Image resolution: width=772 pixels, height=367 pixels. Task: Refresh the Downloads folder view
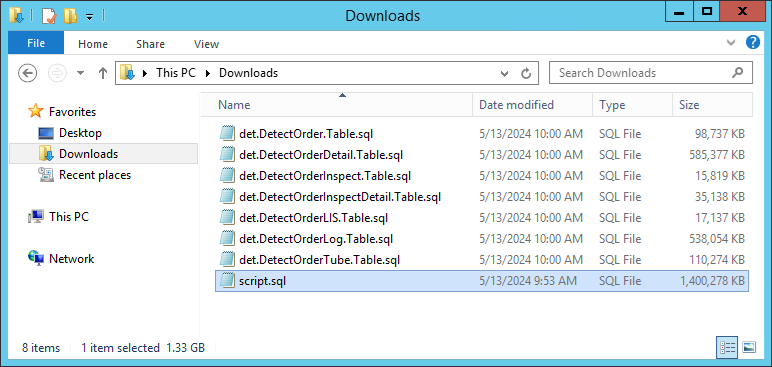click(x=526, y=73)
